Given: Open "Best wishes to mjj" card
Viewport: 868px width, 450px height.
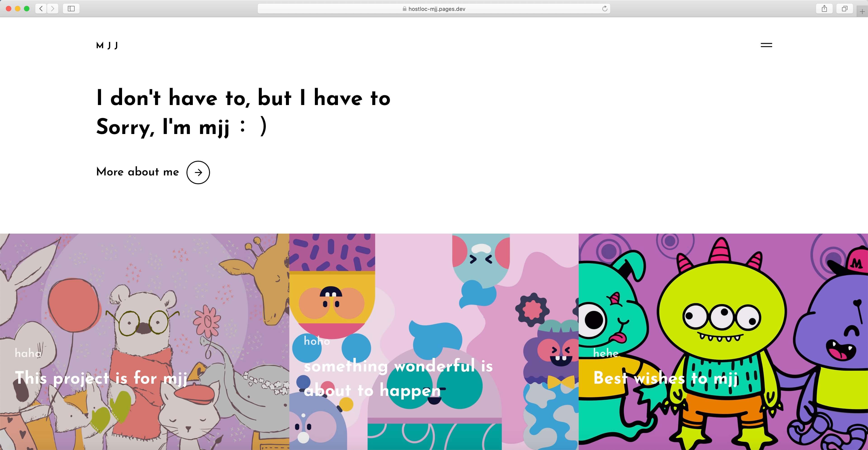Looking at the screenshot, I should [666, 378].
